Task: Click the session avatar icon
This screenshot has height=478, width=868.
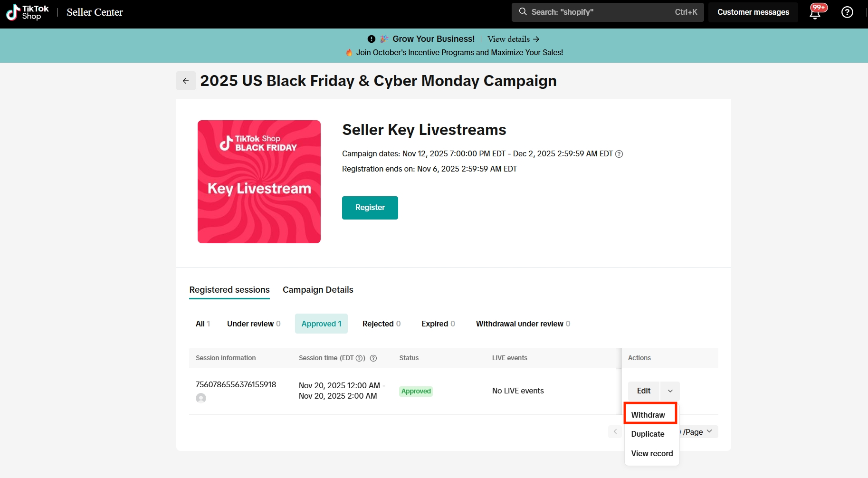Action: coord(201,398)
